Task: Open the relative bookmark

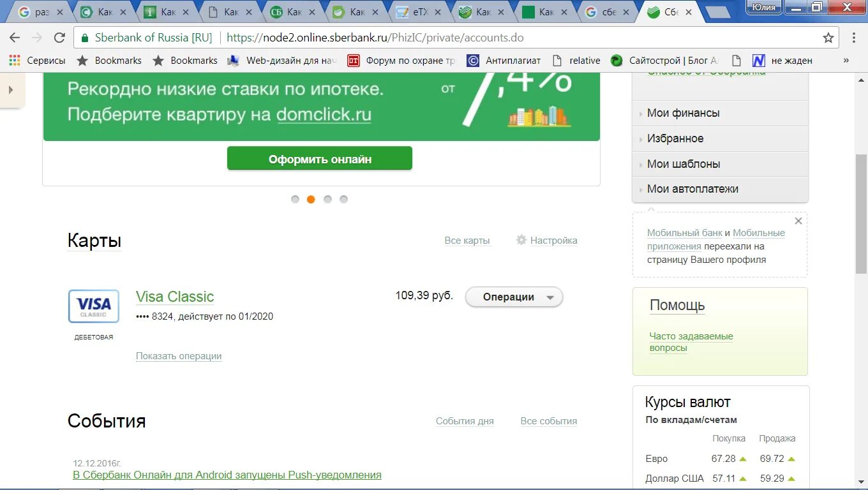Action: coord(576,60)
